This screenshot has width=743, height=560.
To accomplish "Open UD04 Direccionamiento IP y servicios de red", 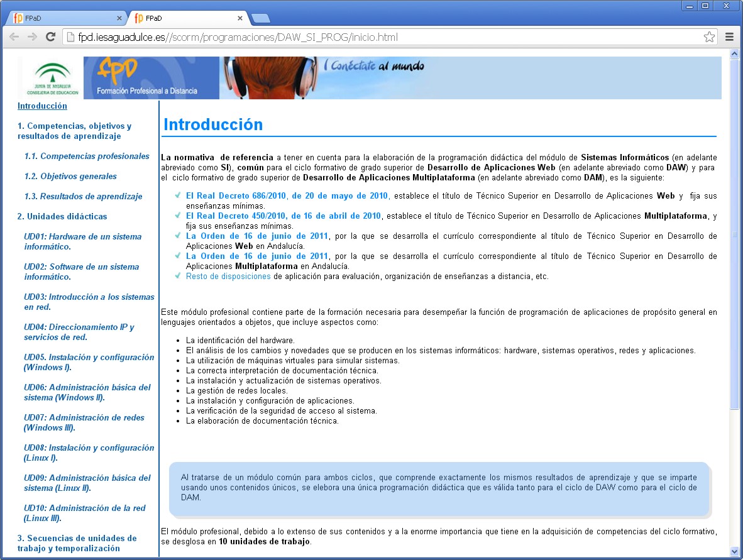I will 79,332.
